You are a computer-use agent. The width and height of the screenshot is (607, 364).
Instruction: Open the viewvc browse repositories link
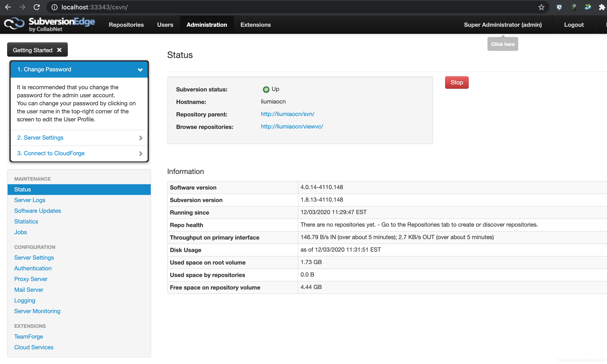292,126
